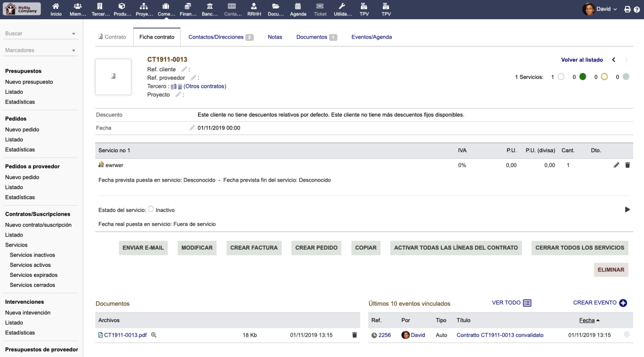
Task: Go to previous contract with left arrow
Action: pyautogui.click(x=614, y=60)
